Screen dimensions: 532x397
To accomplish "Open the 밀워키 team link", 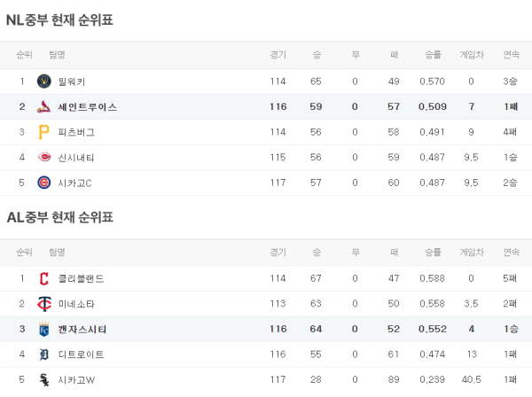I will 71,82.
